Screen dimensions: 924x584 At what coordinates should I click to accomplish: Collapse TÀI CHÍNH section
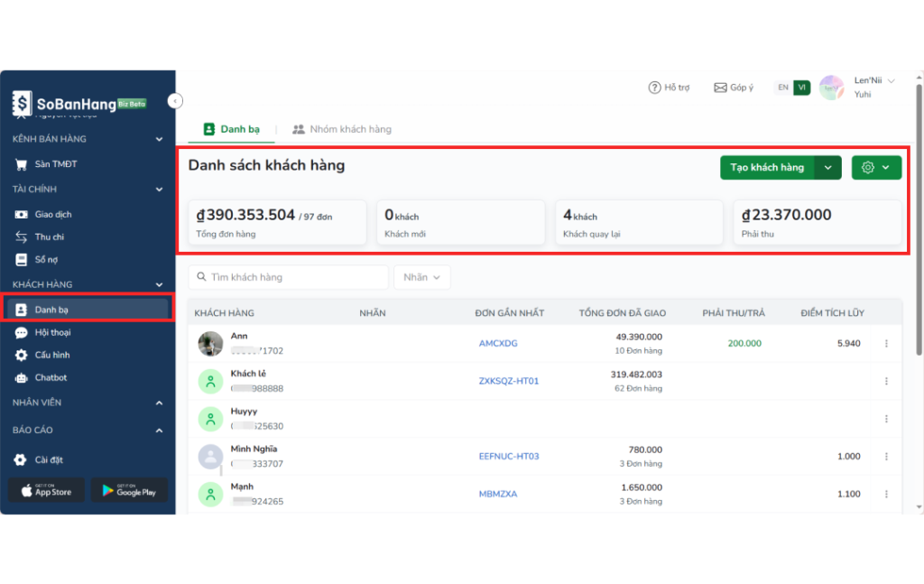pyautogui.click(x=159, y=190)
